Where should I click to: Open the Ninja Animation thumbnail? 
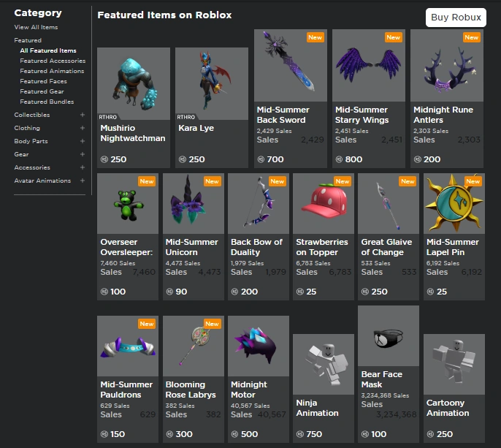[324, 364]
